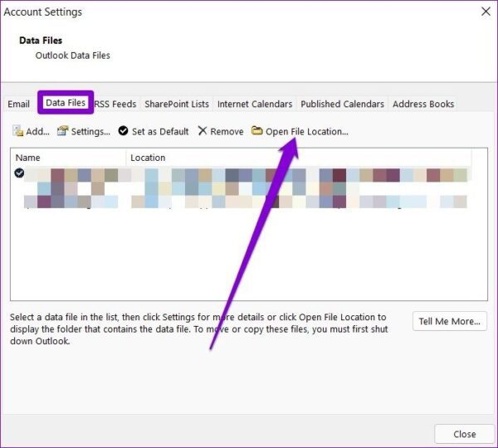Close the Account Settings dialog with X
This screenshot has width=498, height=448.
486,12
